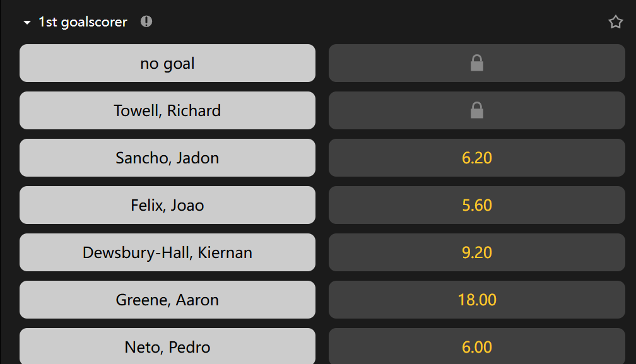This screenshot has height=364, width=636.
Task: Pick Felix, Joao player label
Action: [x=167, y=205]
